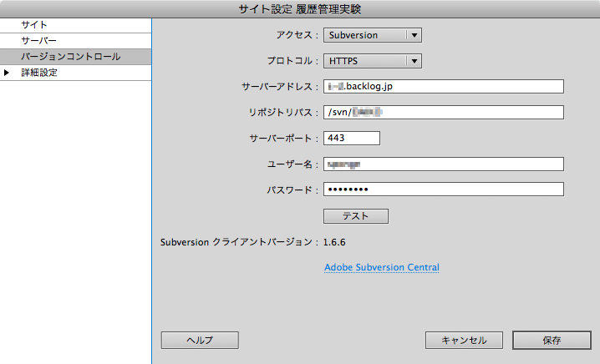The image size is (600, 364).
Task: Select バージョンコントロール in the sidebar
Action: tap(70, 57)
